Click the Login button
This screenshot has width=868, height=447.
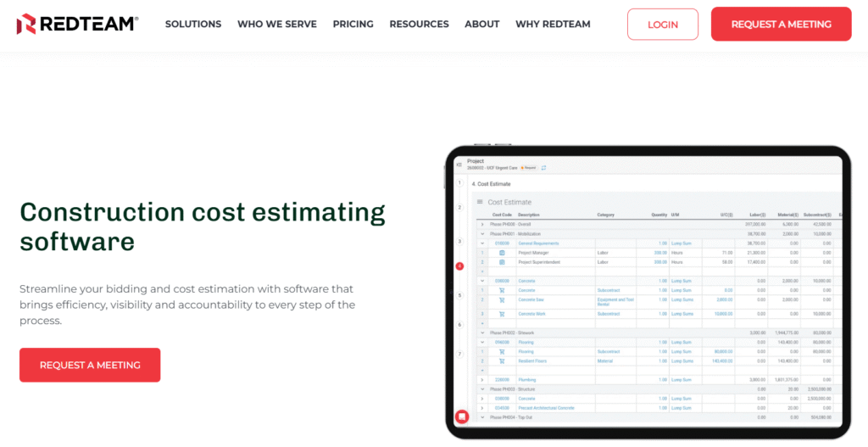pos(662,25)
